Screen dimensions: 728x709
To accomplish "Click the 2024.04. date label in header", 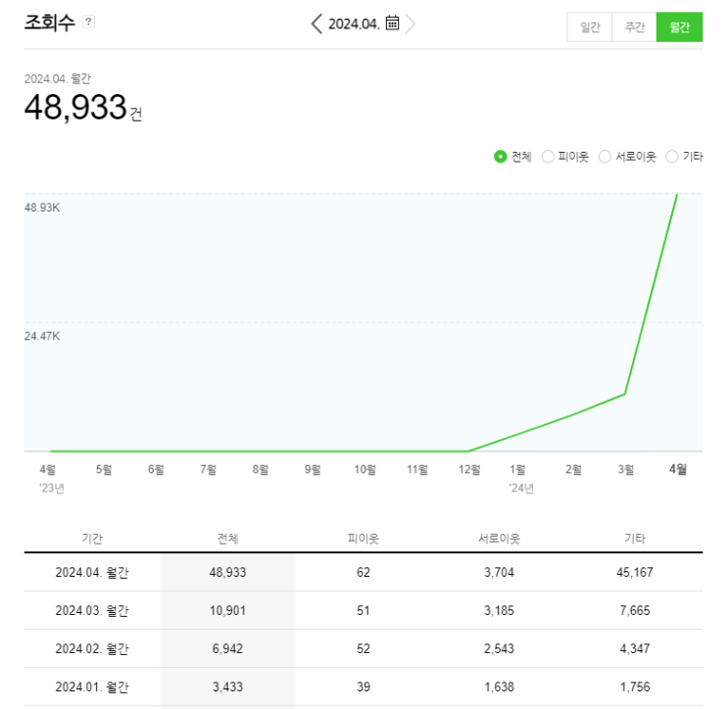I will [354, 24].
